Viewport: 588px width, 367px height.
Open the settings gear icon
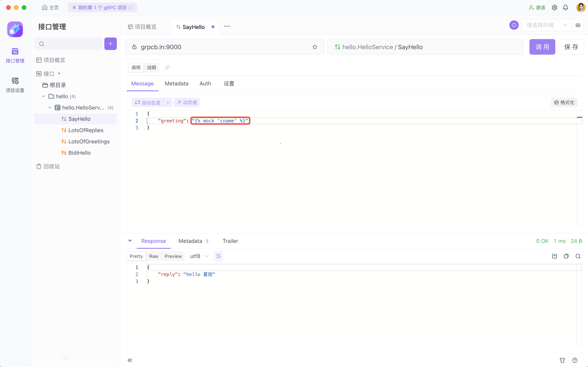pyautogui.click(x=555, y=8)
